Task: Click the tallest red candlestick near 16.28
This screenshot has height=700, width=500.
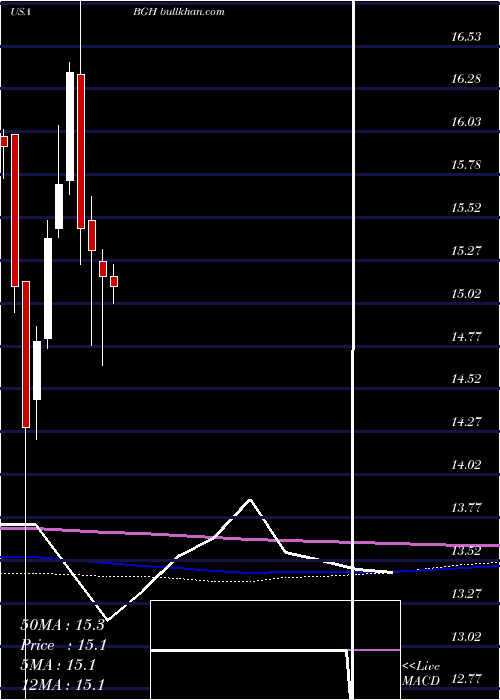Action: 81,151
